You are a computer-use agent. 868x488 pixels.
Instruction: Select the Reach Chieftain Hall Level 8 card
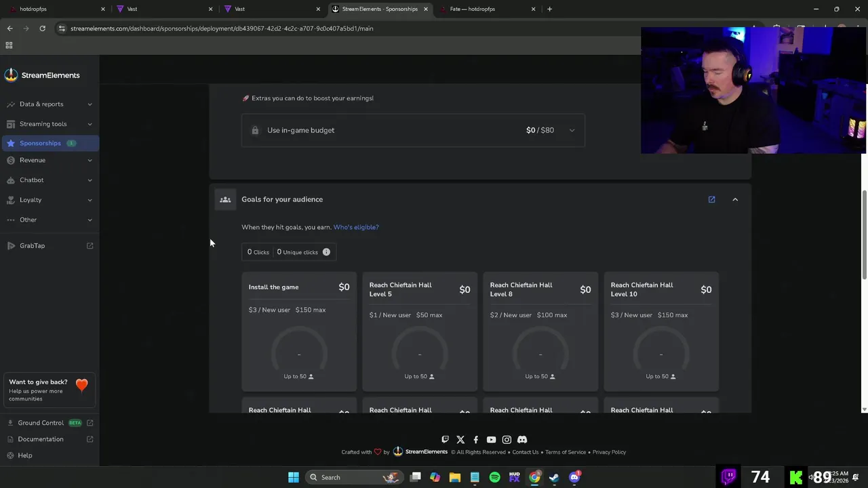click(540, 331)
